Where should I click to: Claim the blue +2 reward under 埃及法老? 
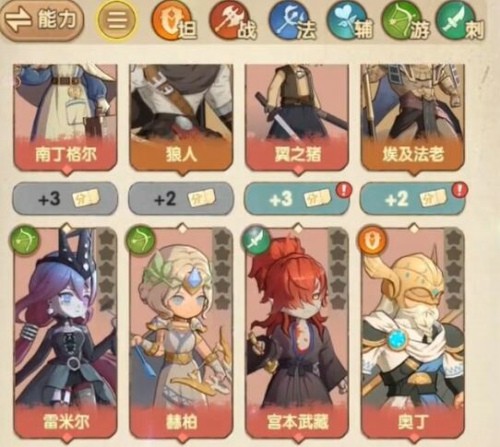pos(413,199)
